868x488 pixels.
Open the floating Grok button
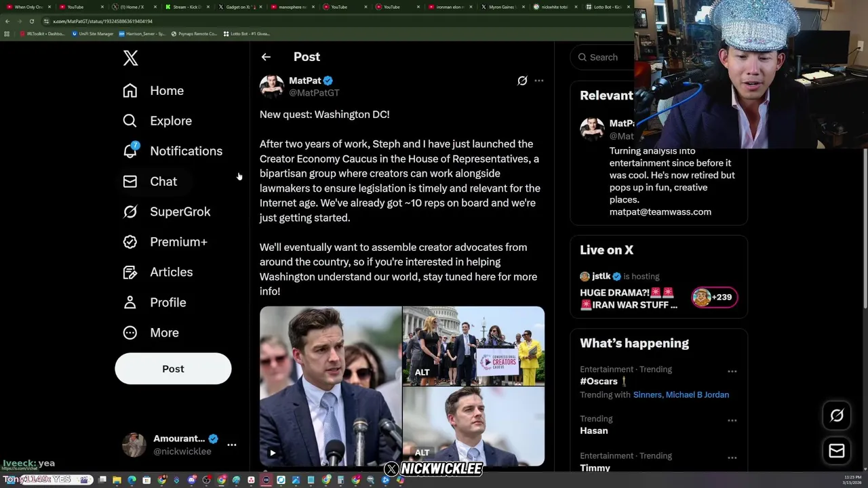coord(837,416)
